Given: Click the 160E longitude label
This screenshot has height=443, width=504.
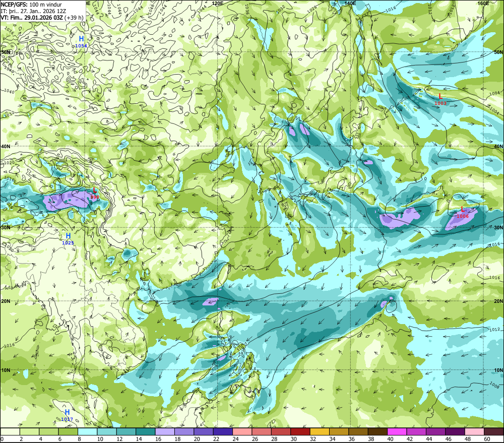Looking at the screenshot, I should pyautogui.click(x=483, y=3).
